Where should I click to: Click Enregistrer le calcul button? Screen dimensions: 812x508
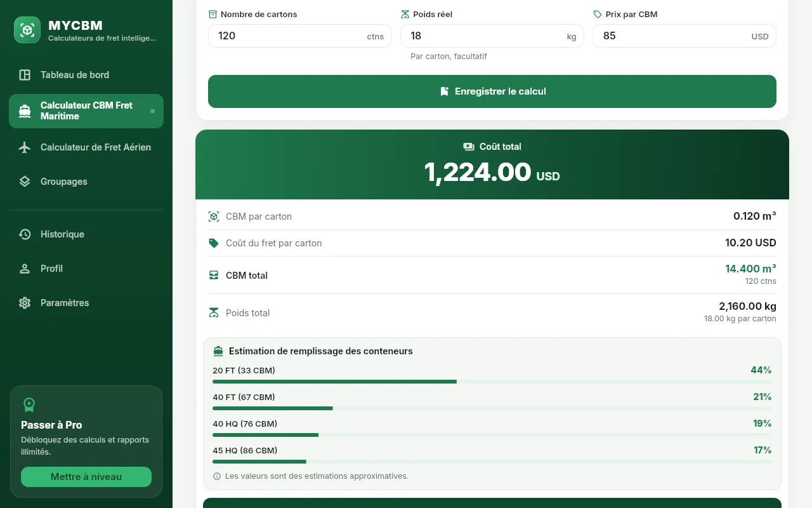[492, 91]
